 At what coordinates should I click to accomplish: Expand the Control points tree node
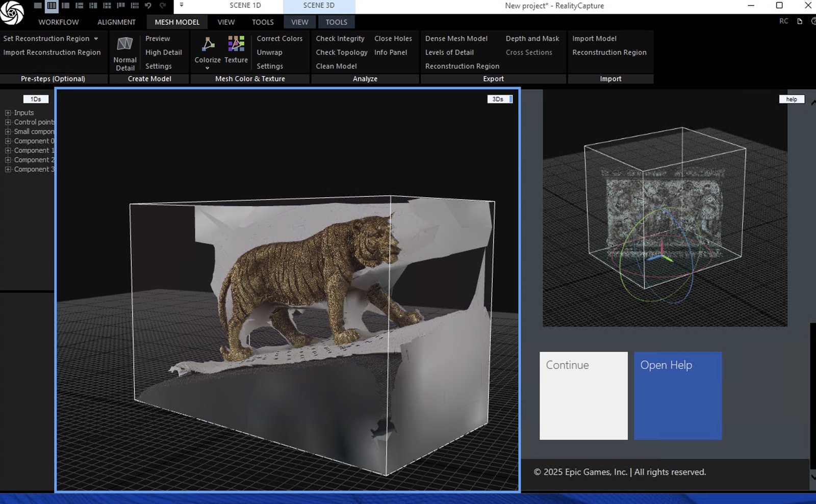pos(8,122)
